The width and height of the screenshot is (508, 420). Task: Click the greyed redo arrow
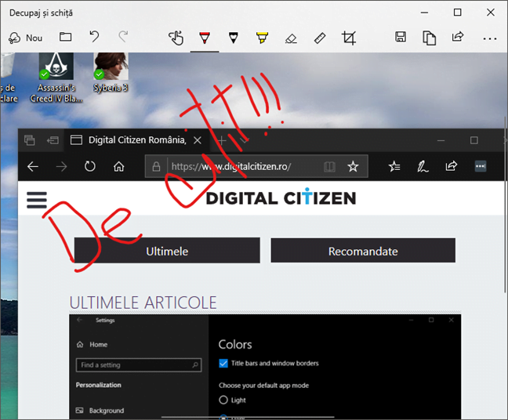click(x=123, y=37)
